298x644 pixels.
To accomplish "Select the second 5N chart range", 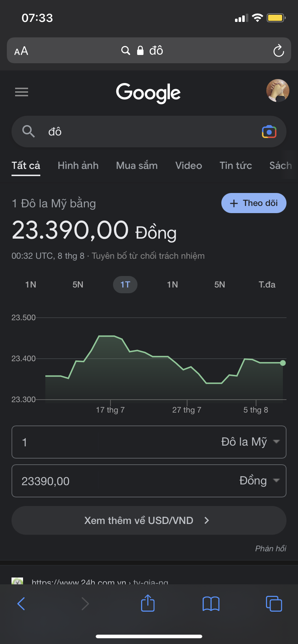I will pos(220,285).
